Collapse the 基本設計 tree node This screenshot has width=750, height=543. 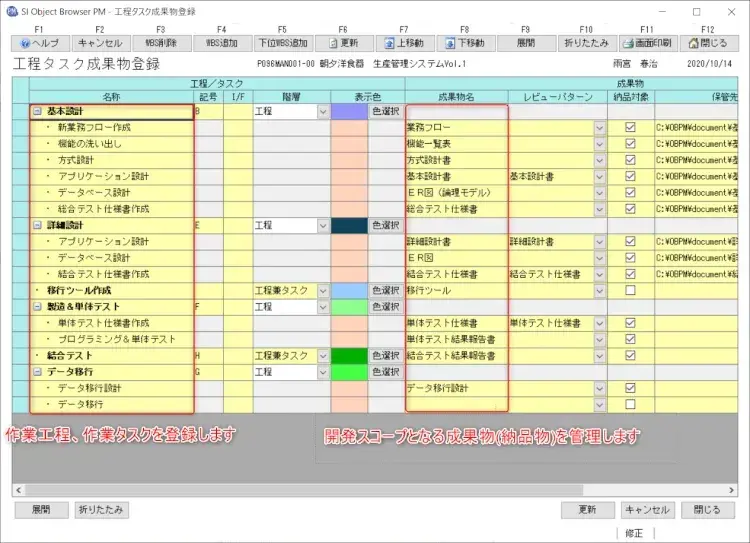pyautogui.click(x=37, y=111)
